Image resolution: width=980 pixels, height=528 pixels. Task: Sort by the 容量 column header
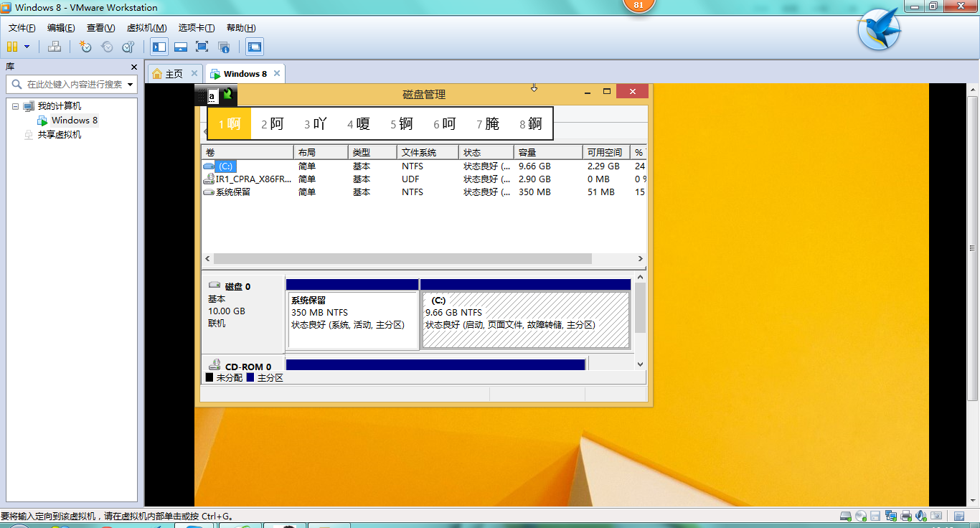click(x=548, y=153)
